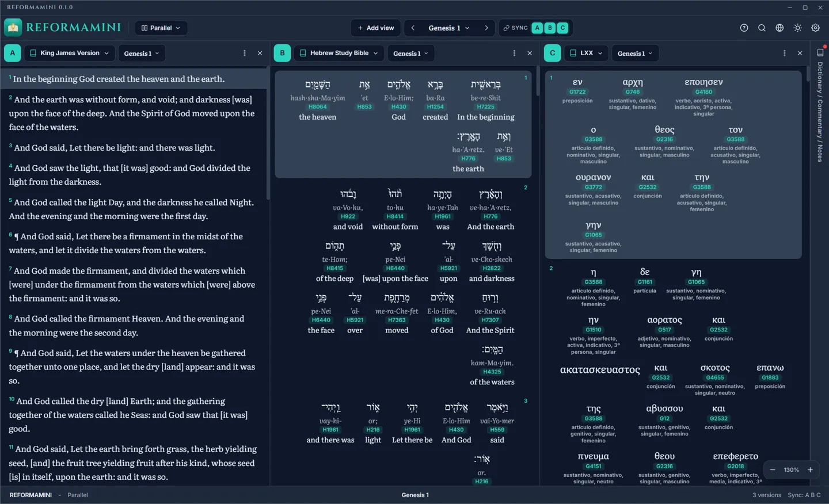Open the Parallel layout dropdown
Screen dimensions: 829x504
(x=161, y=28)
